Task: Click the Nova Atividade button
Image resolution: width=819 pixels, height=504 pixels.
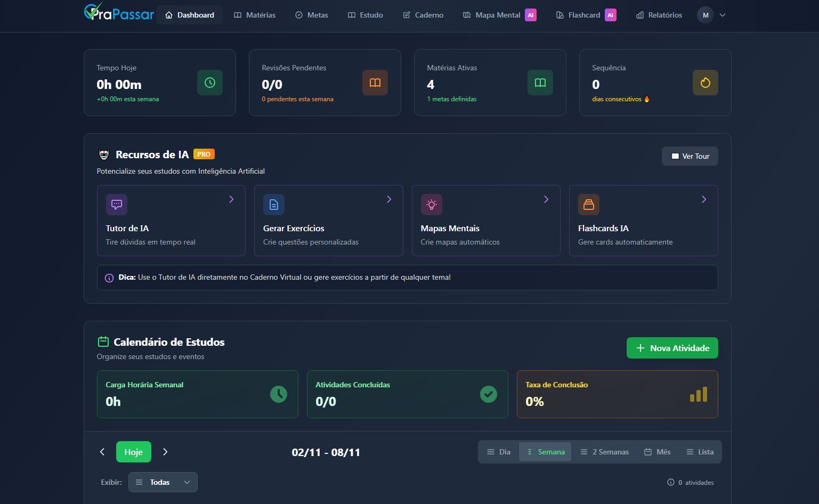Action: 672,347
